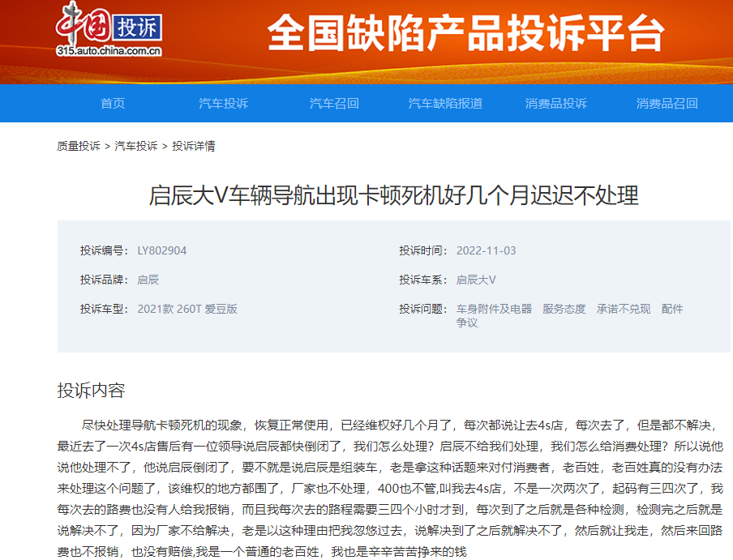Open the 汽车召回 navigation tab
Viewport: 733px width, 560px height.
coord(334,103)
